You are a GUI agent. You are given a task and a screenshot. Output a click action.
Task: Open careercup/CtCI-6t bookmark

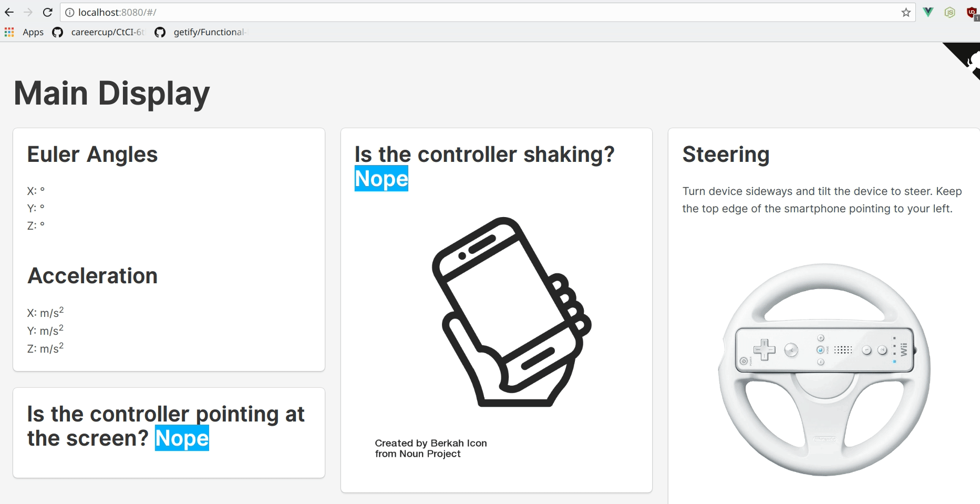[x=99, y=32]
